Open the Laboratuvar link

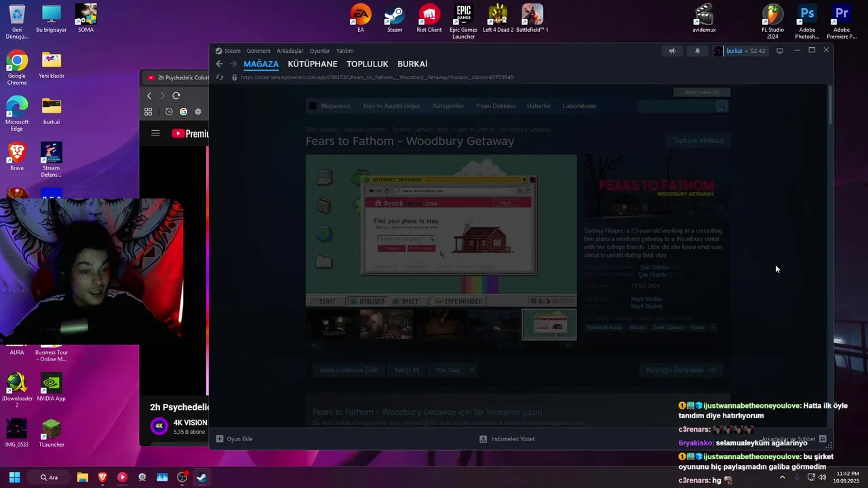pyautogui.click(x=579, y=106)
